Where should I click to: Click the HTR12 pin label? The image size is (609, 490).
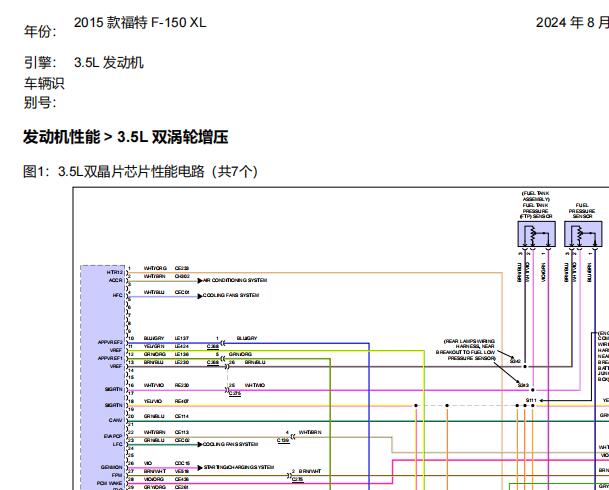115,272
